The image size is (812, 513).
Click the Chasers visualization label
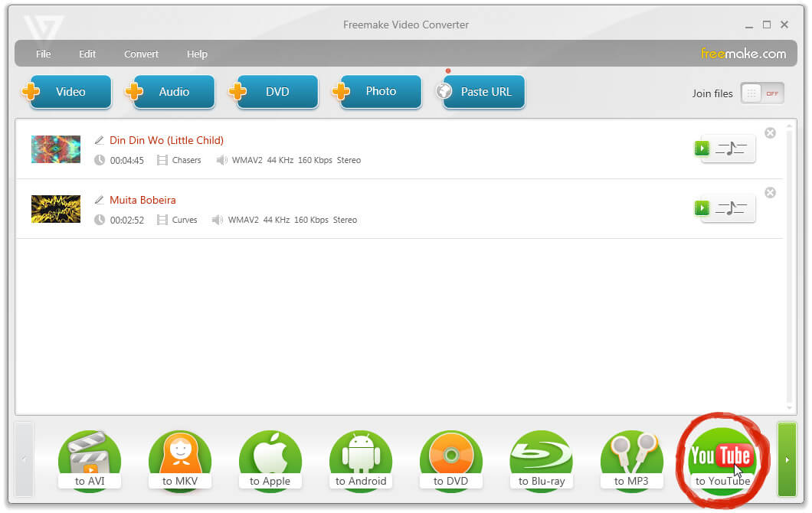coord(186,161)
